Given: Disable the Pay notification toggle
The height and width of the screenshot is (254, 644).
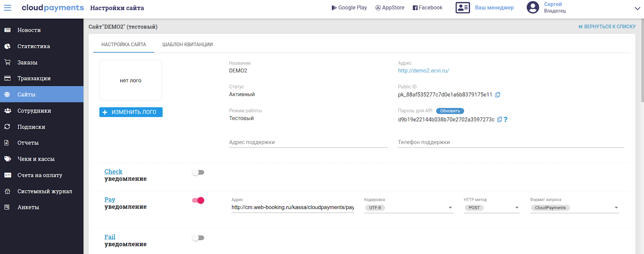Looking at the screenshot, I should (x=198, y=201).
